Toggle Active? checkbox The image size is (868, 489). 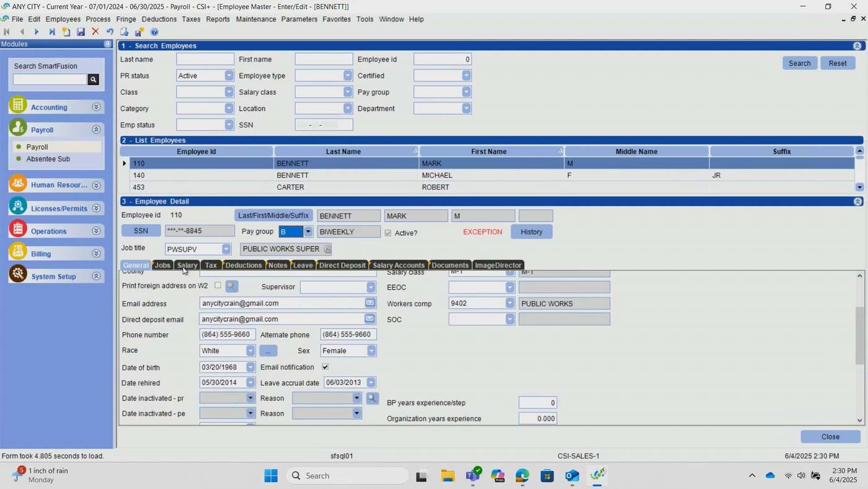[x=388, y=233]
